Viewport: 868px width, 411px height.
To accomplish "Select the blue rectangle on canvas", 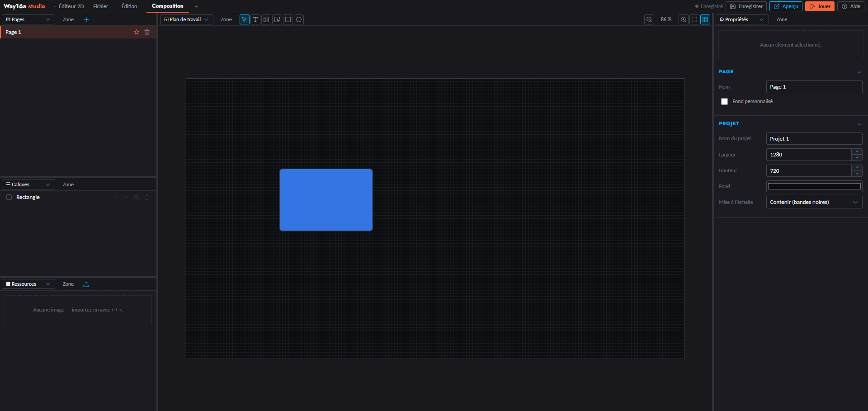I will [326, 200].
